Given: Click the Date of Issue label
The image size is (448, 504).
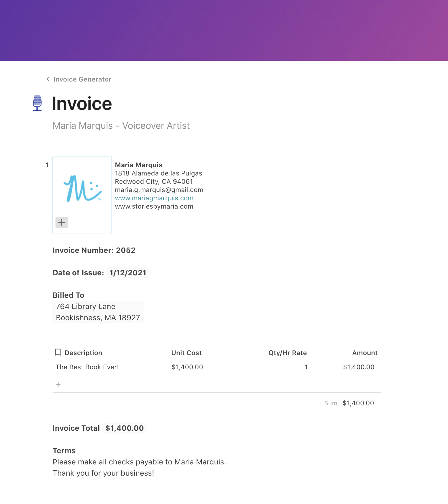Looking at the screenshot, I should coord(78,273).
